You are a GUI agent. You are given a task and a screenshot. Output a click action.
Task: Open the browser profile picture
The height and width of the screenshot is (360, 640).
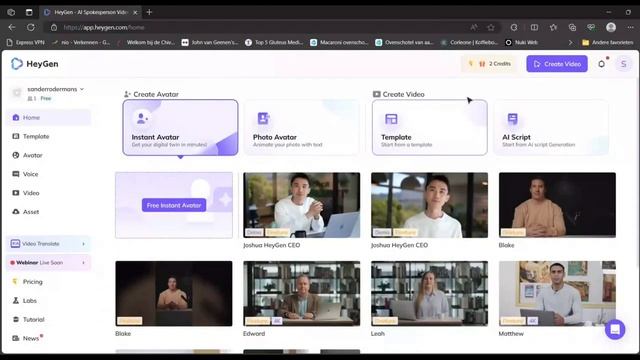pos(611,27)
